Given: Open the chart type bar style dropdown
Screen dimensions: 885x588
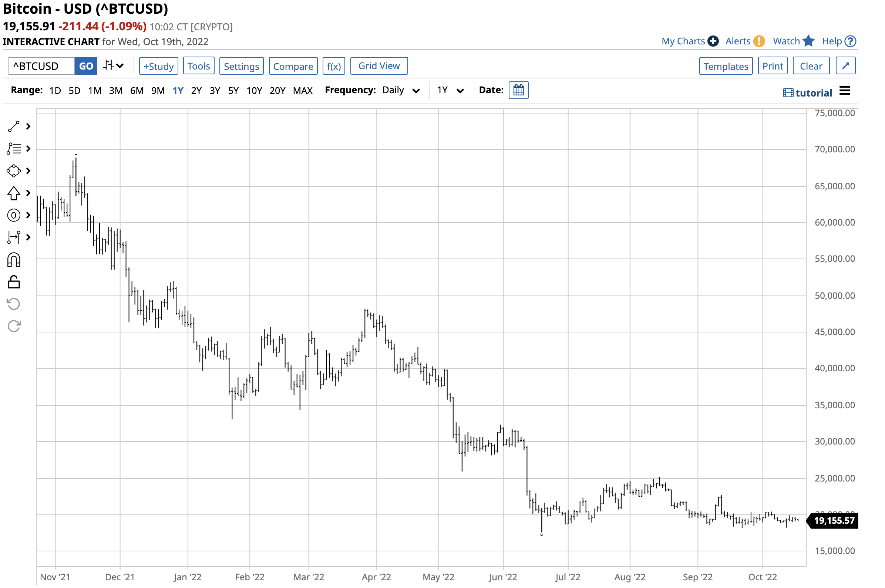Looking at the screenshot, I should click(x=113, y=66).
